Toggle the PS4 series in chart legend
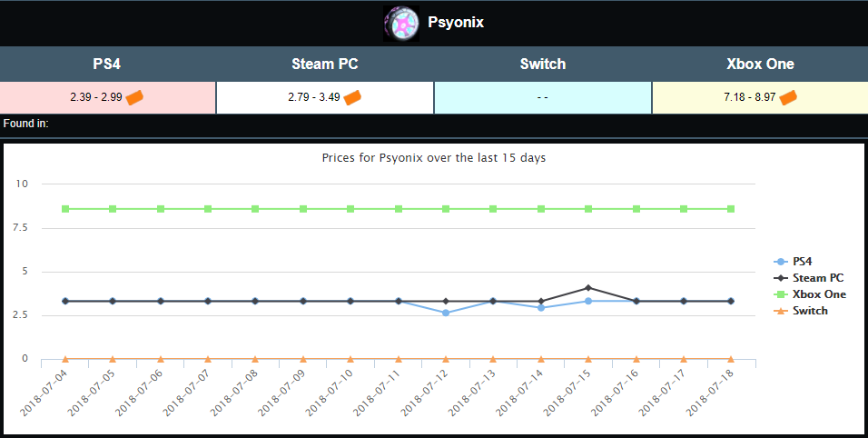 click(x=793, y=262)
